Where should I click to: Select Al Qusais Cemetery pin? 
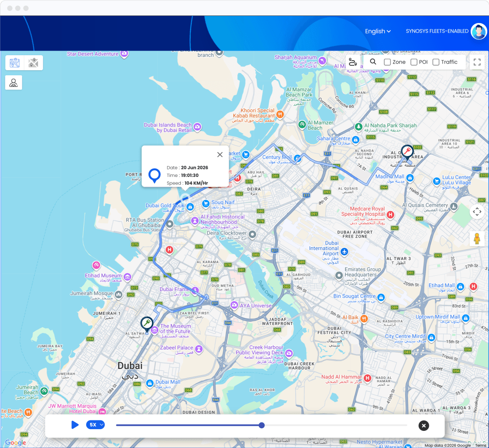click(x=454, y=206)
